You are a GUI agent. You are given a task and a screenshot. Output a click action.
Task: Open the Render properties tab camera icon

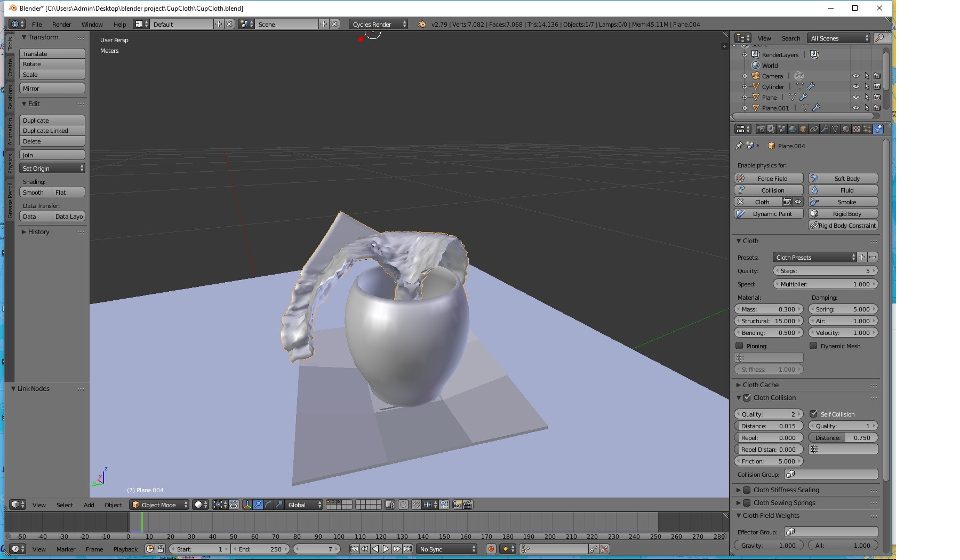coord(761,129)
